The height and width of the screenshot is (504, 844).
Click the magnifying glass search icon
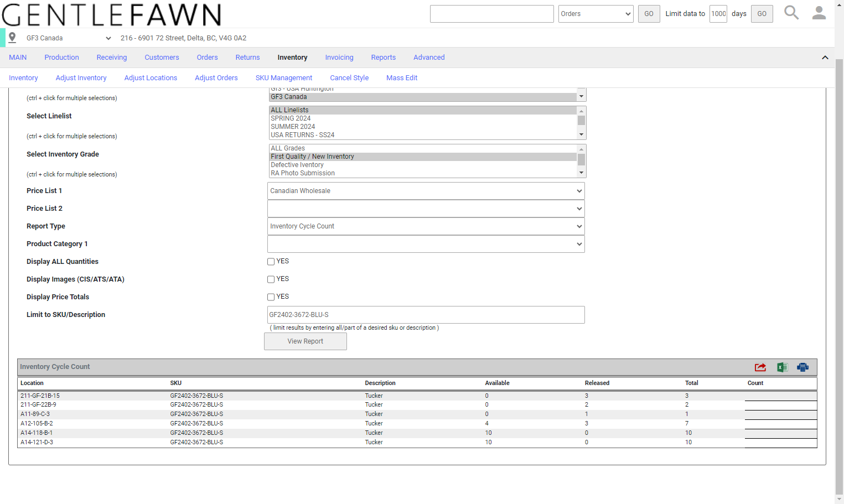[x=791, y=13]
